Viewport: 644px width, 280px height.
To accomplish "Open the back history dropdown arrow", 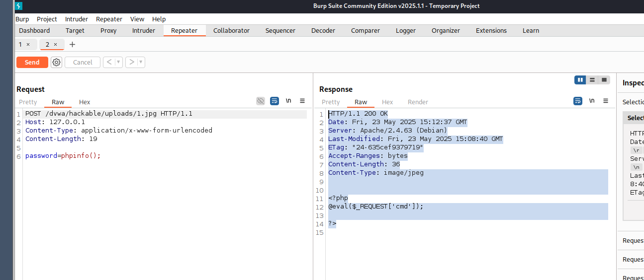I will click(x=119, y=62).
